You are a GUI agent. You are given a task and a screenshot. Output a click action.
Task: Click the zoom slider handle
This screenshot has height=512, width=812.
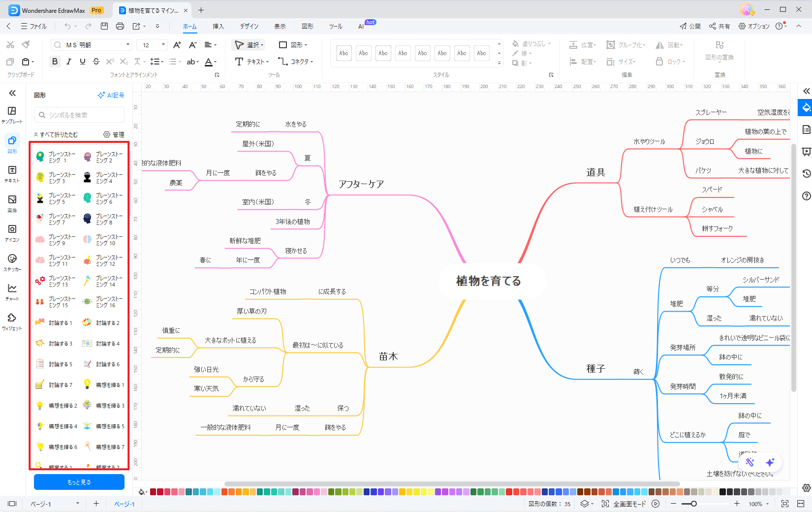694,504
